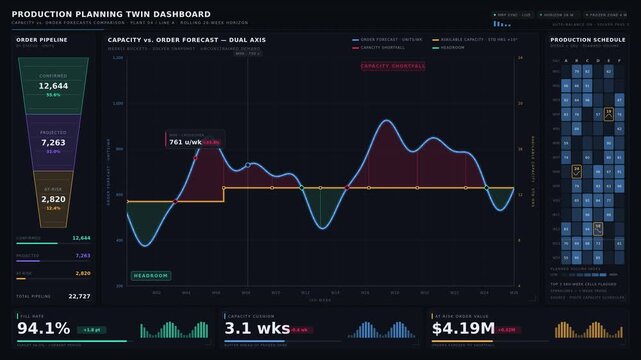Click the Order Pipeline panel title
This screenshot has width=641, height=360.
pos(42,40)
